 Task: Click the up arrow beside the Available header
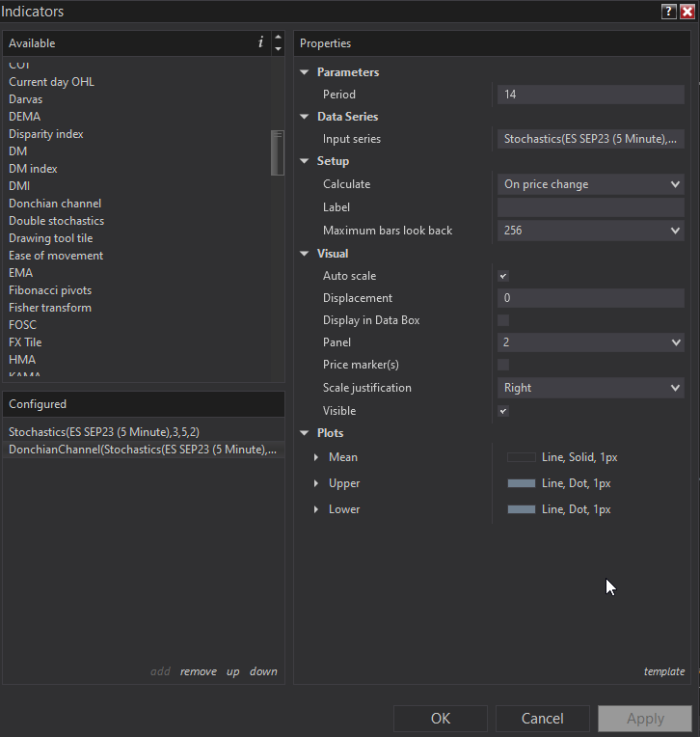[278, 37]
